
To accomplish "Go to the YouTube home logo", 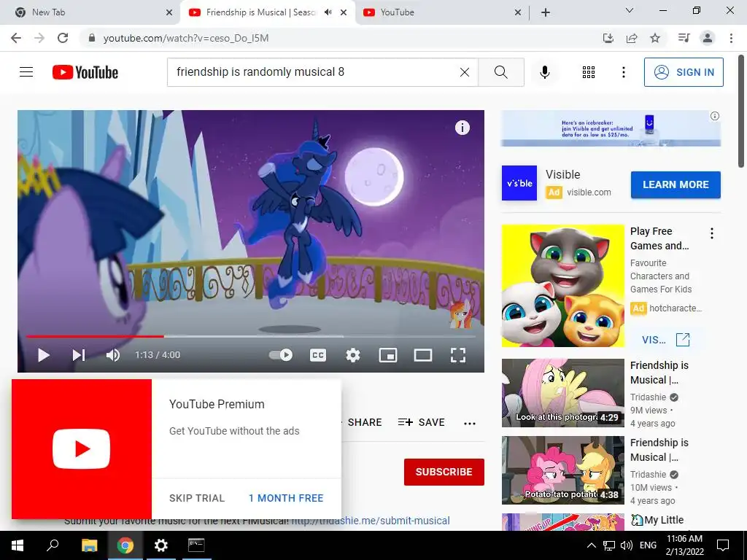I will [85, 72].
